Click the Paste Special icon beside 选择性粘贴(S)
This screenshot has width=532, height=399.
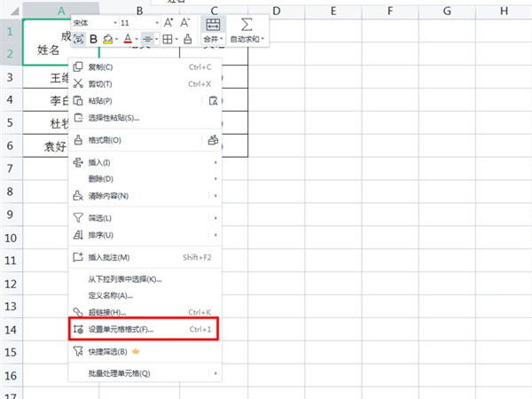[78, 117]
